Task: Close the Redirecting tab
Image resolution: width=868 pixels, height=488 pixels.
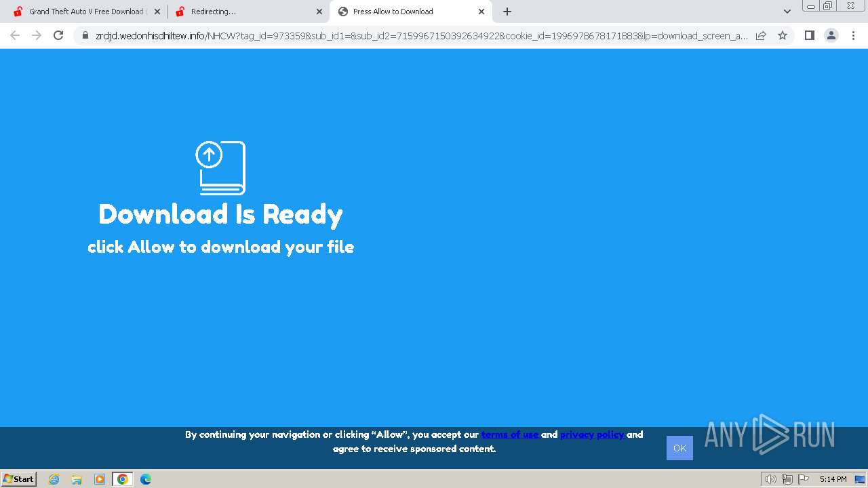Action: click(x=319, y=12)
